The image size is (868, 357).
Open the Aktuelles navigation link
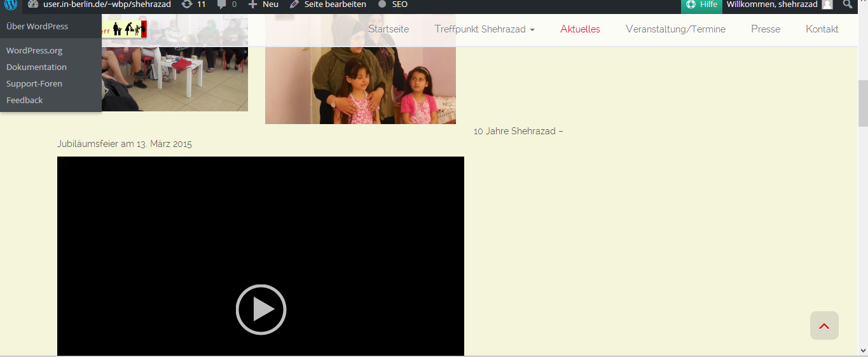580,29
